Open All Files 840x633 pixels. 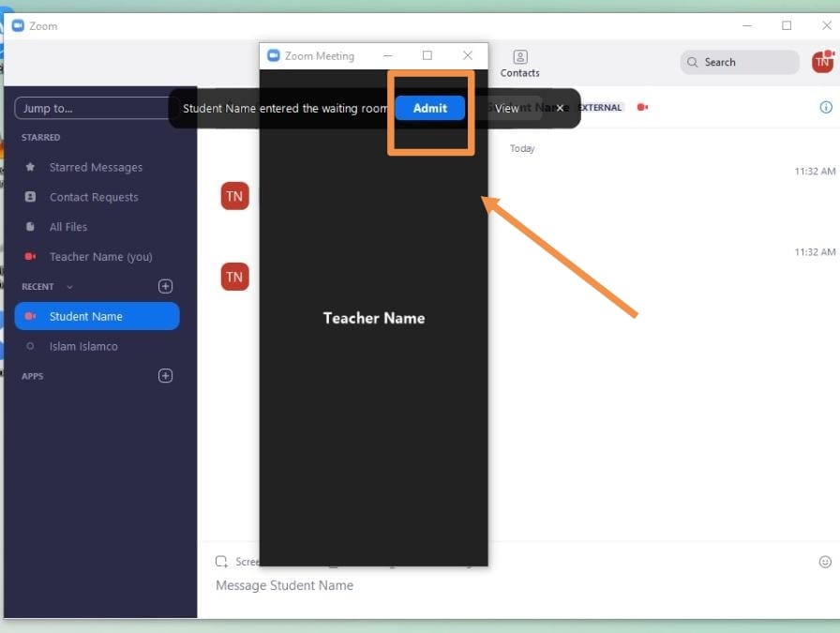[x=97, y=227]
